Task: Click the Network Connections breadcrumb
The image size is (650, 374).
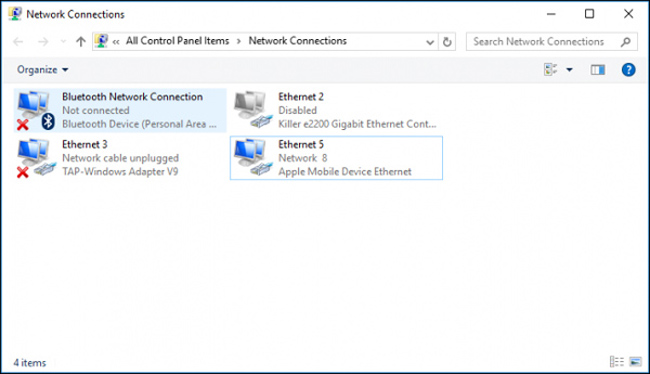Action: point(297,41)
